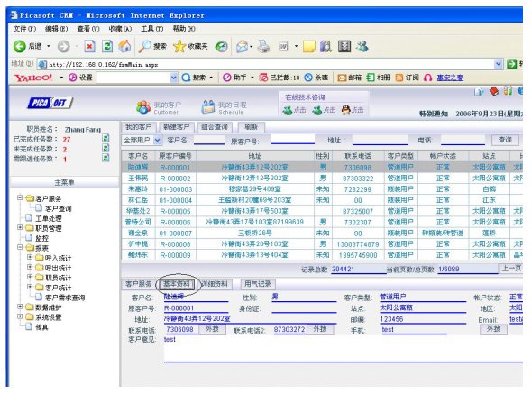Screen dimensions: 532x394
Task: Open the address bar dropdown arrow
Action: click(498, 64)
